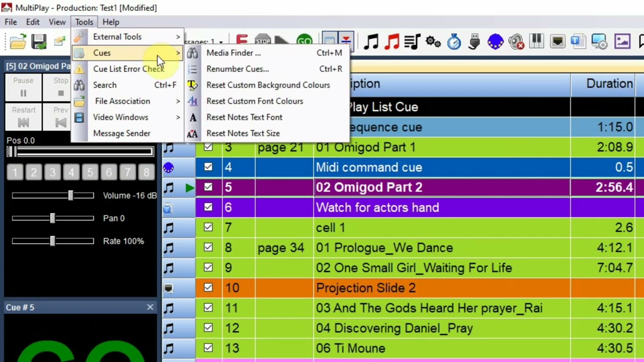This screenshot has height=362, width=644.
Task: Click the piano keys toolbar icon
Action: (537, 41)
